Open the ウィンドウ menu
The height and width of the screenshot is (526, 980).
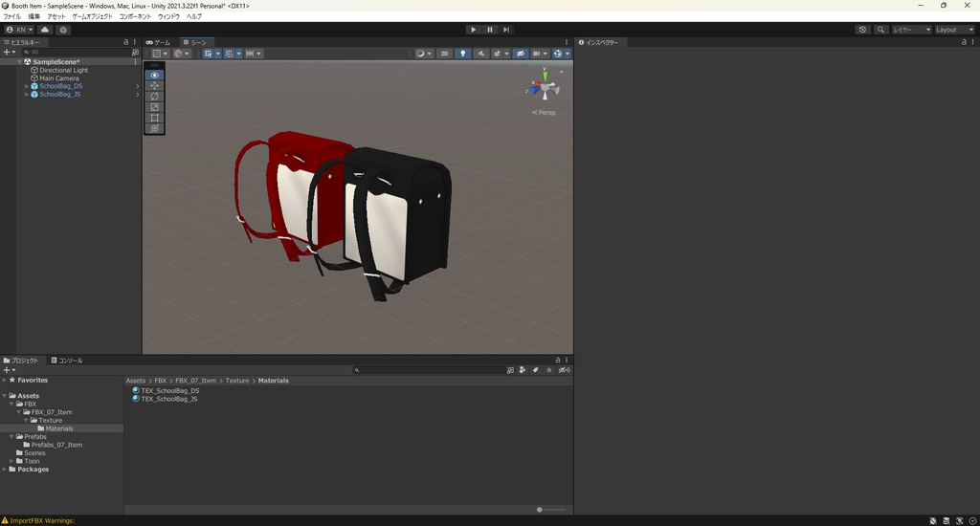[x=168, y=16]
